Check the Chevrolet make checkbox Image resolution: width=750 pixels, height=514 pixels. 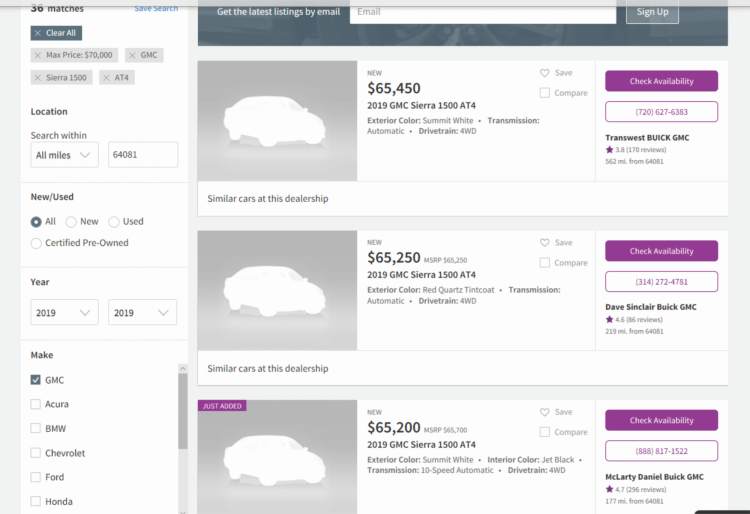35,452
